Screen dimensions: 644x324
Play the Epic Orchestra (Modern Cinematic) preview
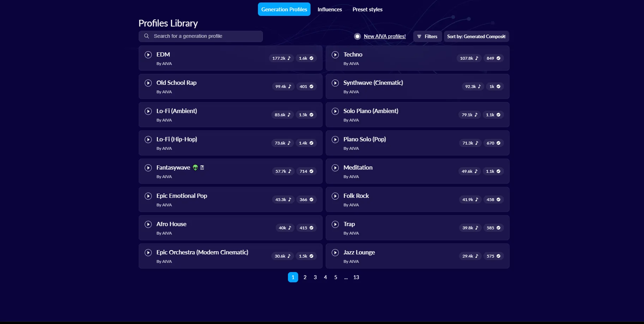tap(148, 253)
